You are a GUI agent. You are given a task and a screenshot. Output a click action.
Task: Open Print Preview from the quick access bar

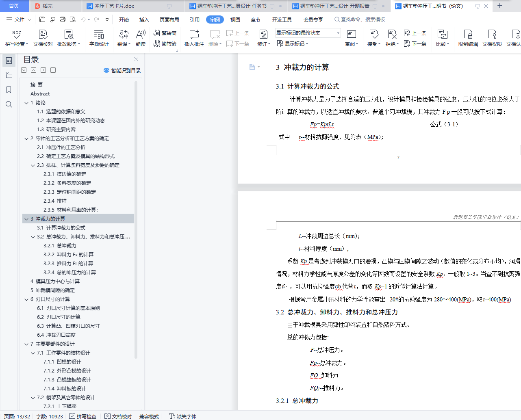[x=73, y=19]
